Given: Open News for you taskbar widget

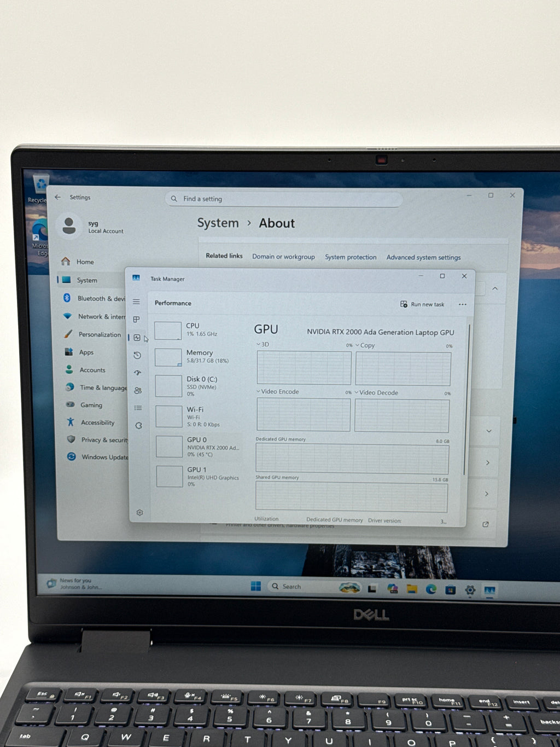Looking at the screenshot, I should [74, 583].
